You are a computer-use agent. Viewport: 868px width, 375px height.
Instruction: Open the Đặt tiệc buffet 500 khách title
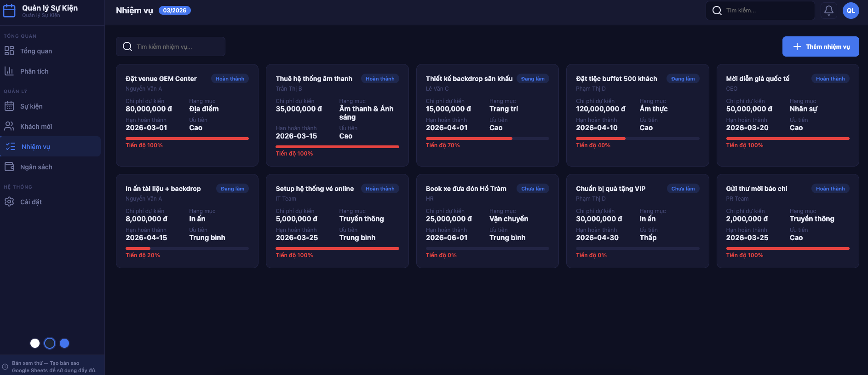point(616,79)
